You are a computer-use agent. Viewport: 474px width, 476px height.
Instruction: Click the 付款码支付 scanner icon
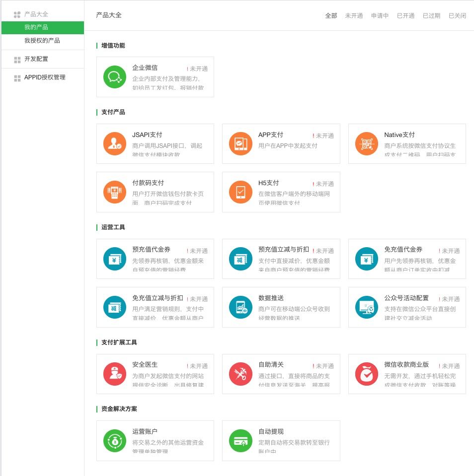pos(115,192)
